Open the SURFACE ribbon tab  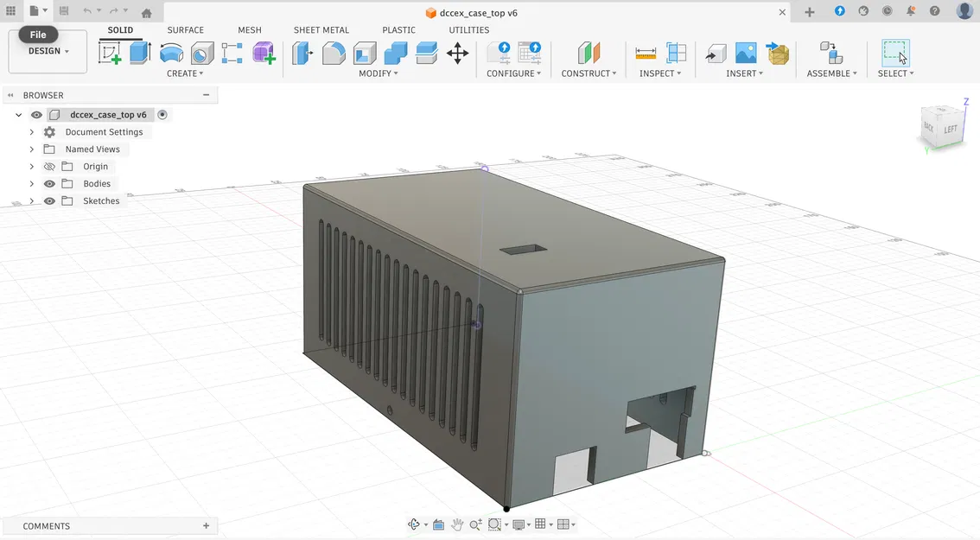185,29
